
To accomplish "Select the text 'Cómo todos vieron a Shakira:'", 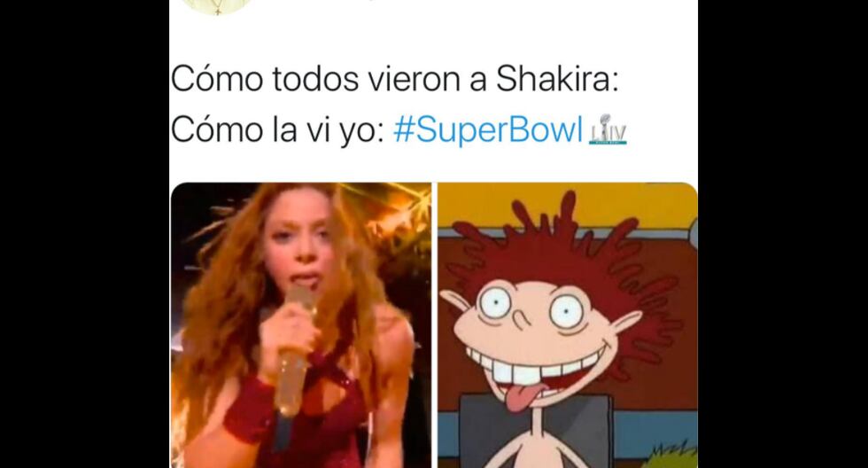I will coord(394,79).
